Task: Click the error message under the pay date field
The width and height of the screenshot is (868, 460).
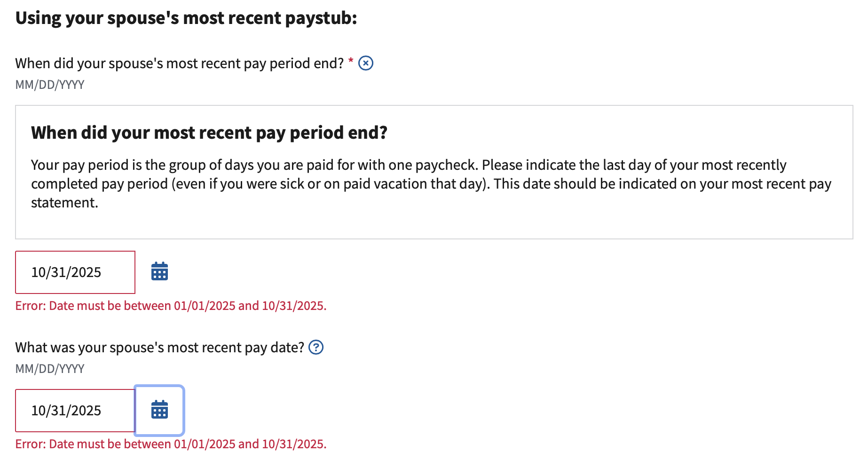Action: coord(171,444)
